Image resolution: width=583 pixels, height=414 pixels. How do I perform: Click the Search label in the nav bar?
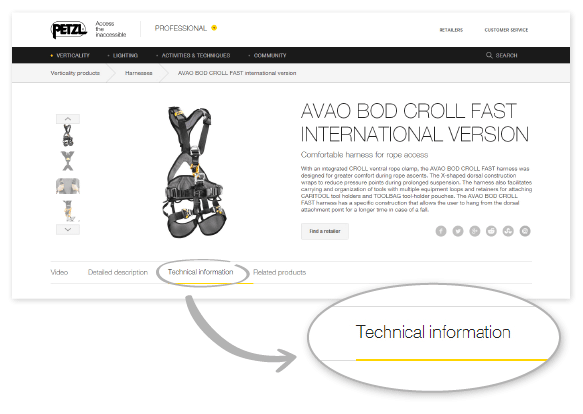506,55
